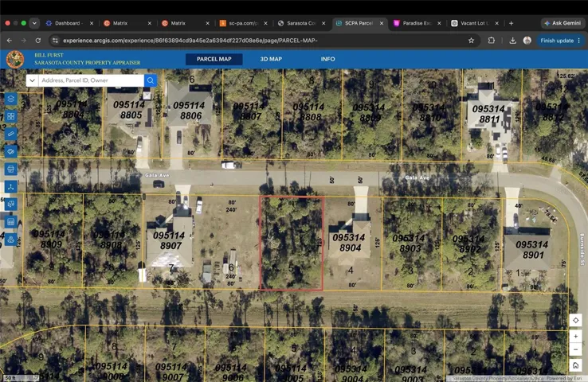The width and height of the screenshot is (588, 382).
Task: Return map to default home extent
Action: coord(575,364)
